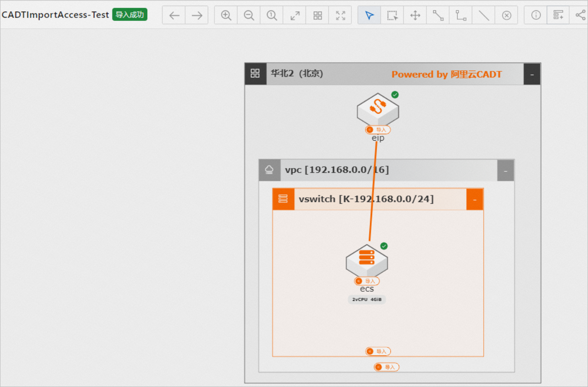The height and width of the screenshot is (387, 588).
Task: Select the four-way move pan tool
Action: click(415, 15)
